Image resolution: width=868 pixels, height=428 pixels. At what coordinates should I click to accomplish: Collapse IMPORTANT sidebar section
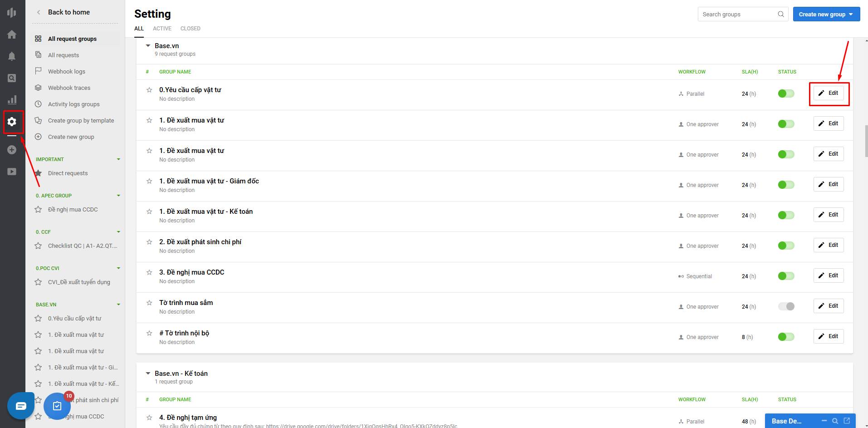click(118, 159)
